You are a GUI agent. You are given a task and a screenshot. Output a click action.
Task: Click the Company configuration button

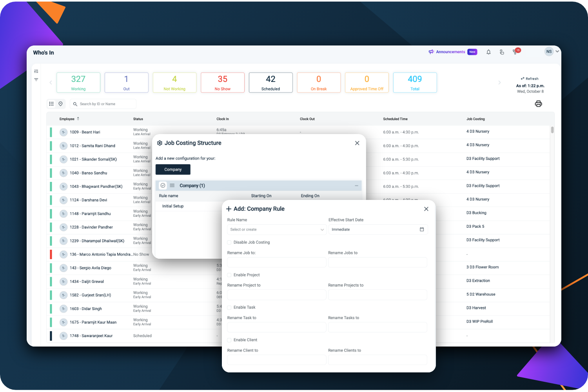173,169
